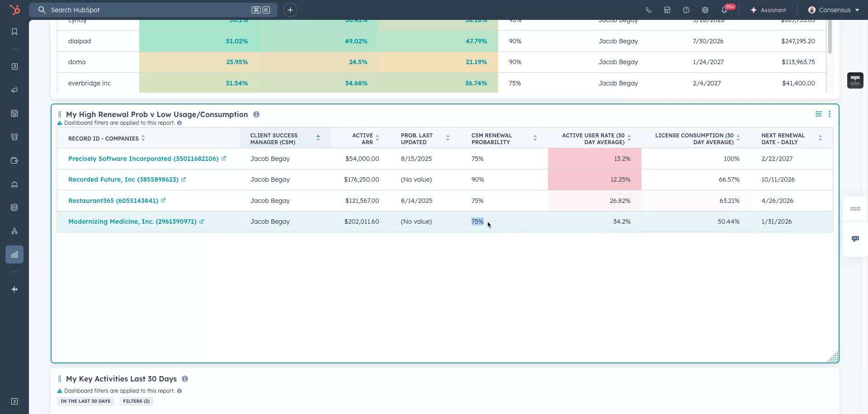Viewport: 868px width, 414px height.
Task: Open the HubSpot Marketplace store icon
Action: (x=667, y=9)
